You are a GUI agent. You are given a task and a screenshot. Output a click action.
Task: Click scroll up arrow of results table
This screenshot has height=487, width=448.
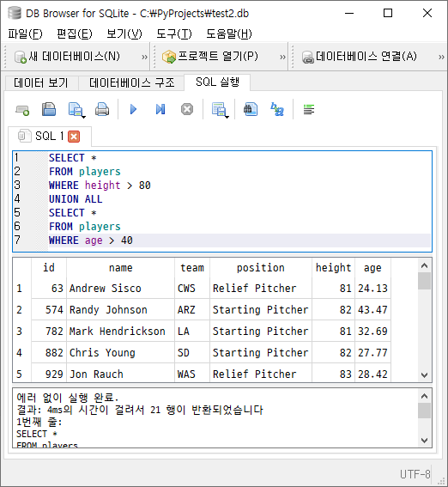425,265
